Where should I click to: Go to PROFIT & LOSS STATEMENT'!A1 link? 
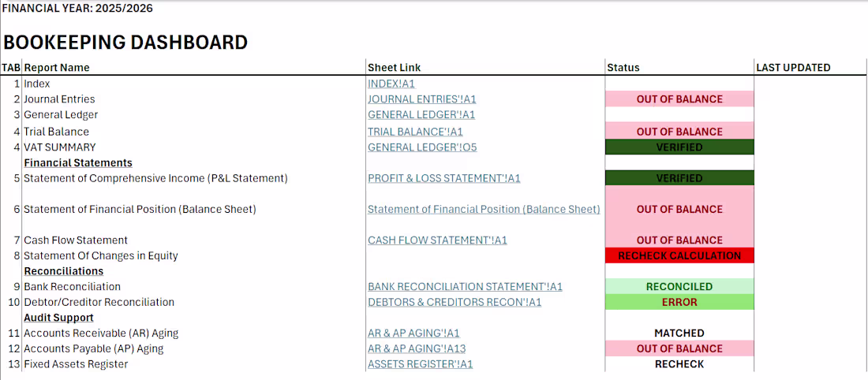coord(443,178)
